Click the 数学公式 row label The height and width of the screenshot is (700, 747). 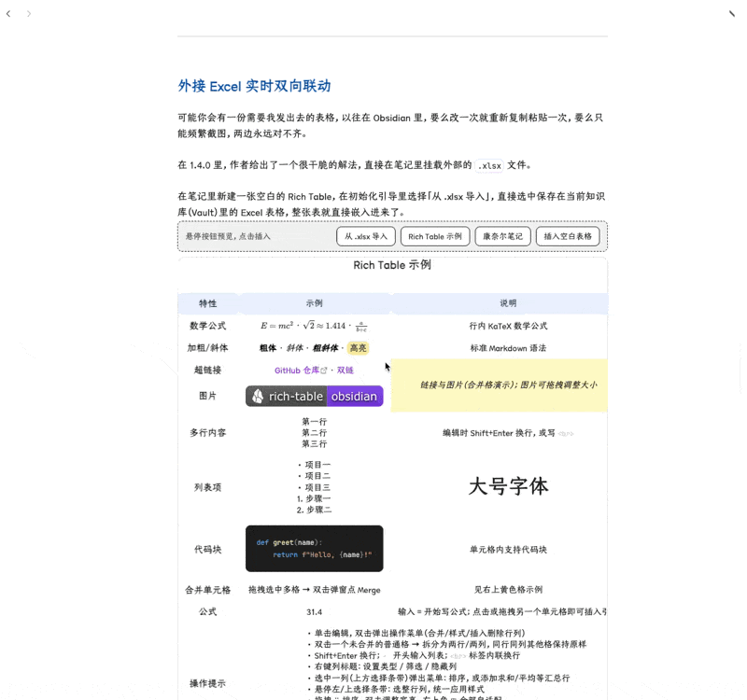[207, 326]
